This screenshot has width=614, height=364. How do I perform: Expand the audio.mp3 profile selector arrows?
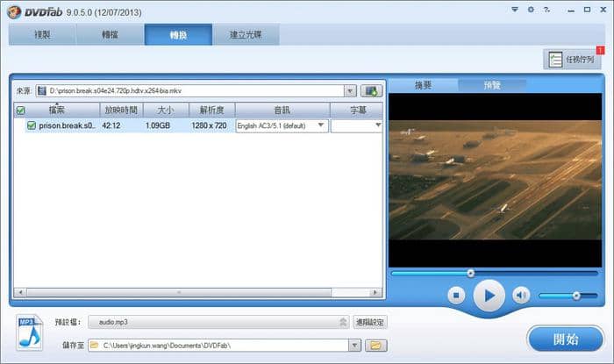tap(343, 322)
